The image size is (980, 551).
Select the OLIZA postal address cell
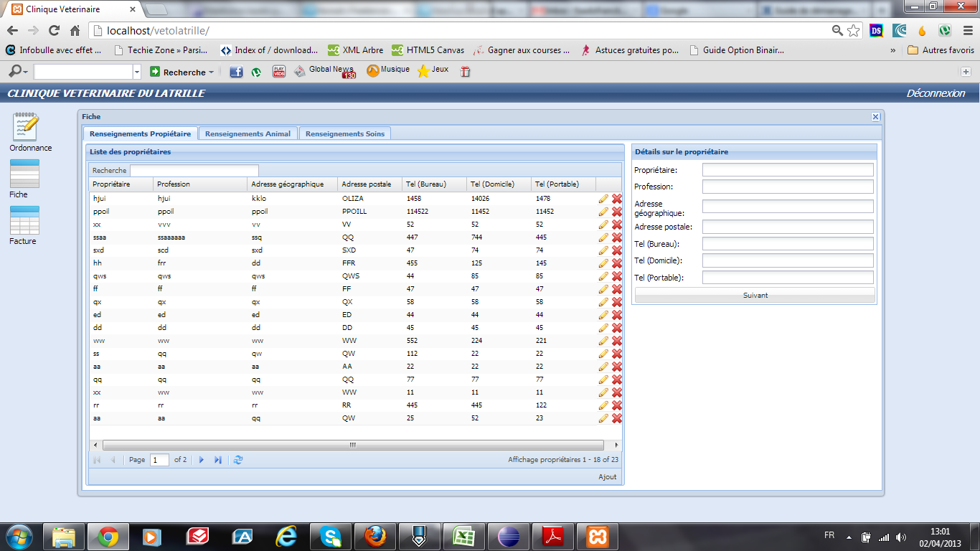[x=370, y=199]
